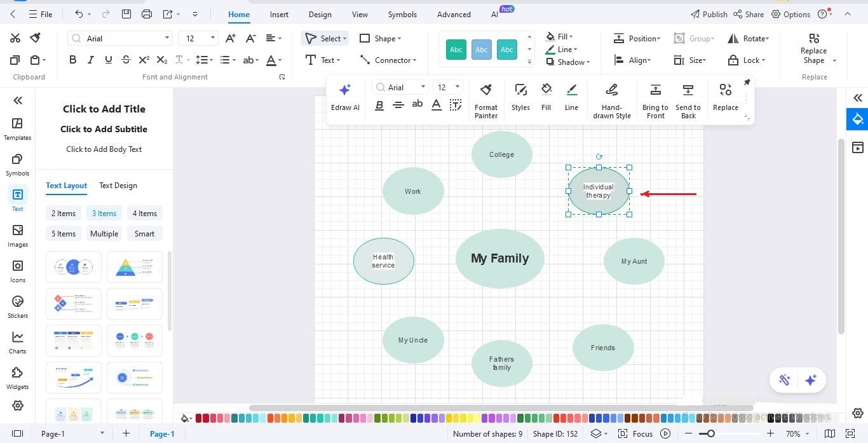868x443 pixels.
Task: Select the Smart layout button
Action: 145,234
